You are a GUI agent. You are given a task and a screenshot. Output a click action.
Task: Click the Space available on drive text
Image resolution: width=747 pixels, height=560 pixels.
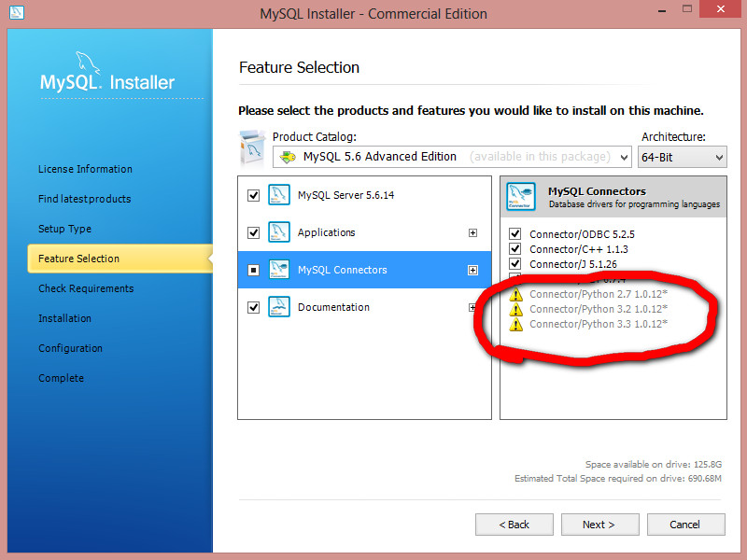(653, 464)
